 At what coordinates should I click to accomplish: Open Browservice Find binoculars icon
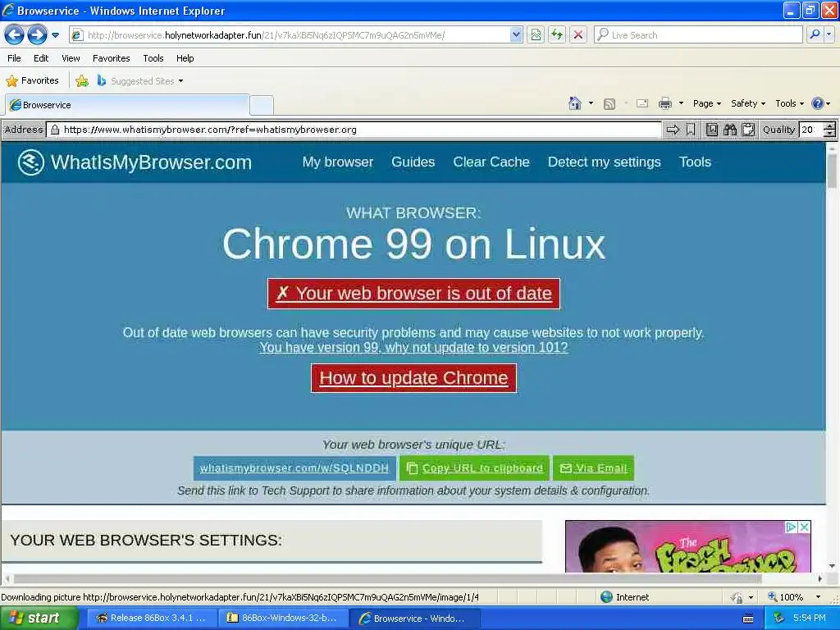pos(729,130)
